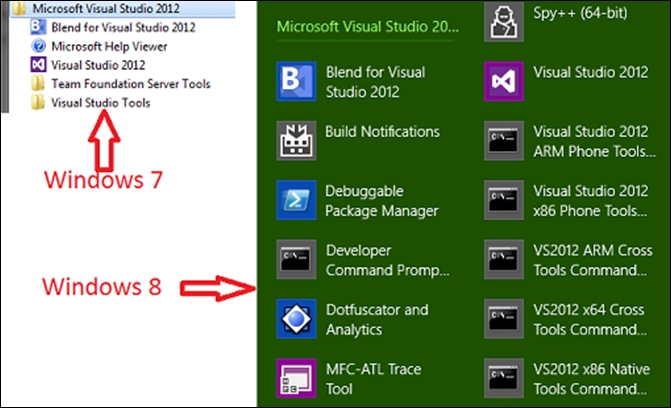This screenshot has width=671, height=408.
Task: Click 'Build Notifications' tile label
Action: tap(383, 131)
